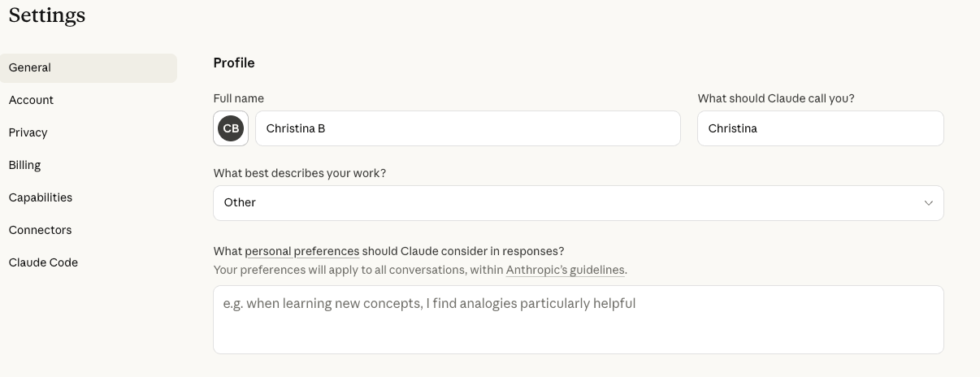Open Capabilities in the sidebar
Screen dimensions: 980x377
[x=41, y=197]
